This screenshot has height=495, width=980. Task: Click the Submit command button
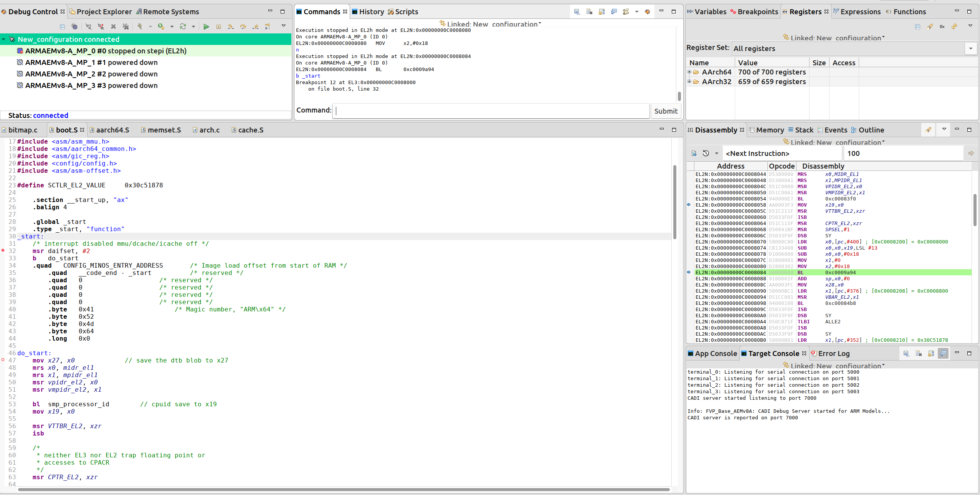[x=665, y=111]
